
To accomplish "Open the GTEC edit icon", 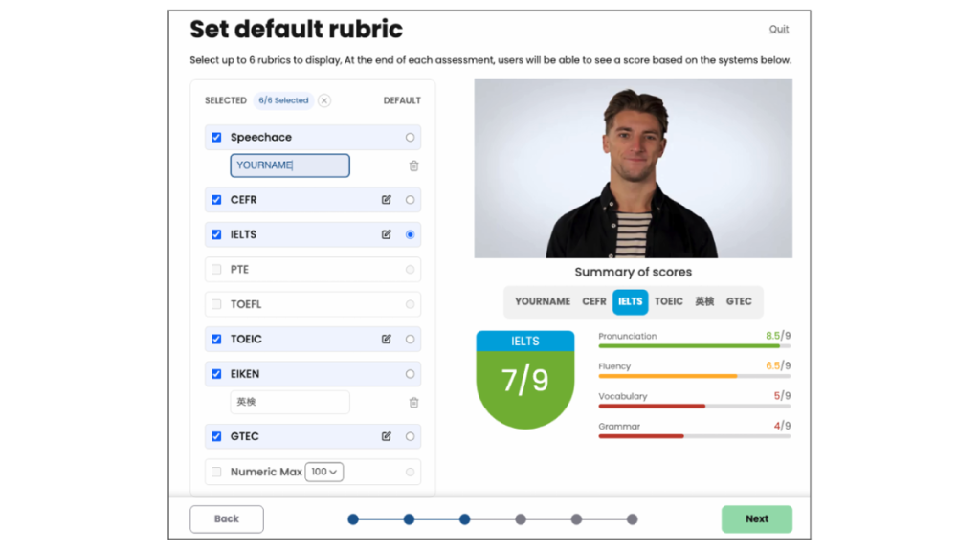I will [387, 436].
